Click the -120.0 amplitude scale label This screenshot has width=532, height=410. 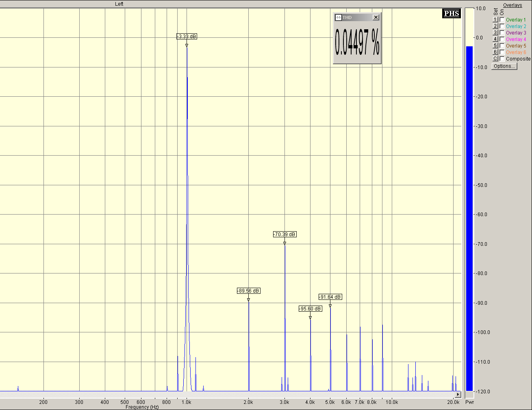click(x=482, y=392)
